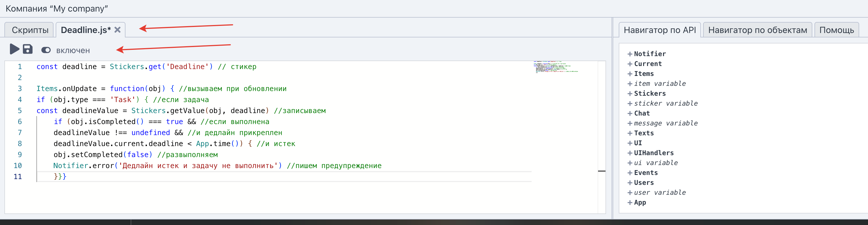Open the Помощь tab
The width and height of the screenshot is (868, 225).
pyautogui.click(x=836, y=30)
